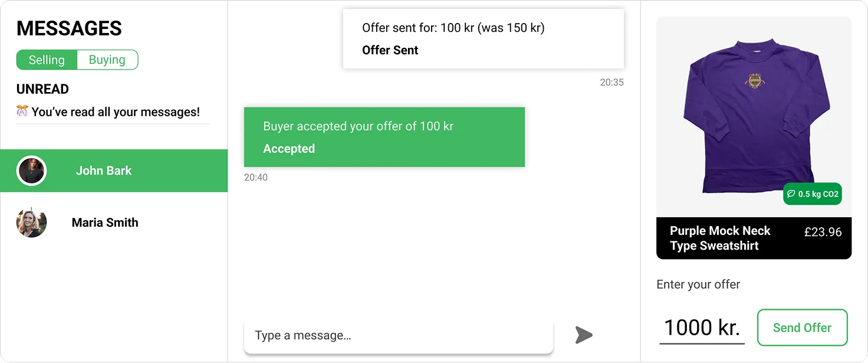Click the 0.5 kg CO2 leaf badge
The image size is (868, 363).
click(x=812, y=194)
